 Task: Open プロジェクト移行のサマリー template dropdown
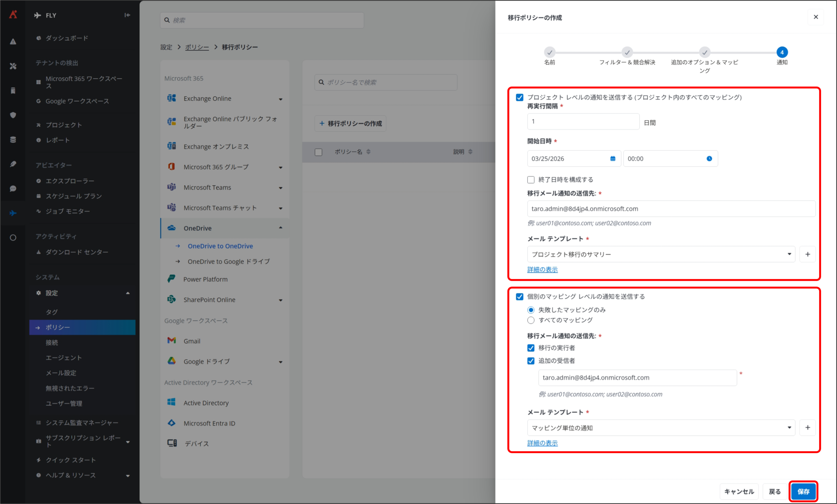[x=661, y=254]
